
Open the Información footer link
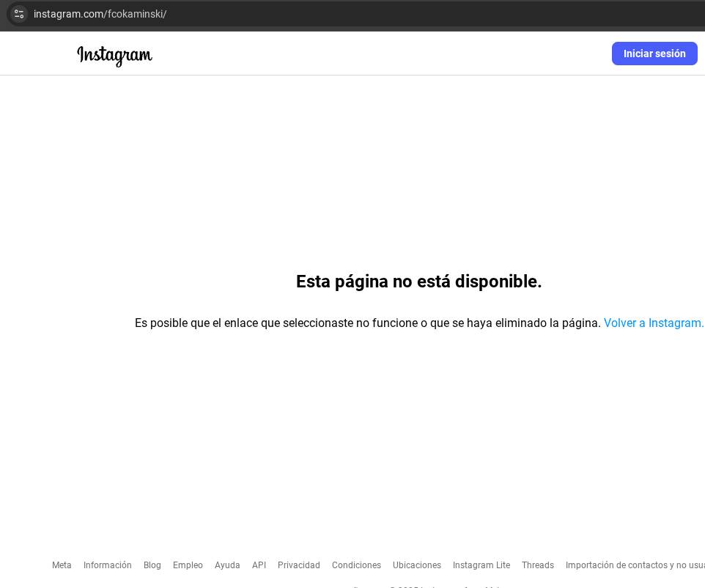(x=107, y=565)
